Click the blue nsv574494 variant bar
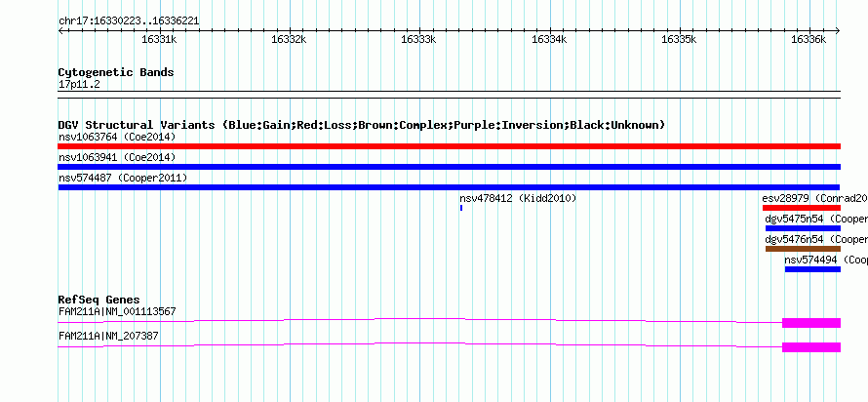868x402 pixels. coord(812,269)
